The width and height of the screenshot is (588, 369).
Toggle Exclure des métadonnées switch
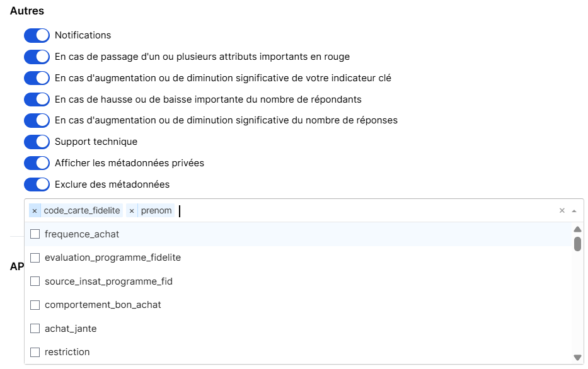pos(37,184)
